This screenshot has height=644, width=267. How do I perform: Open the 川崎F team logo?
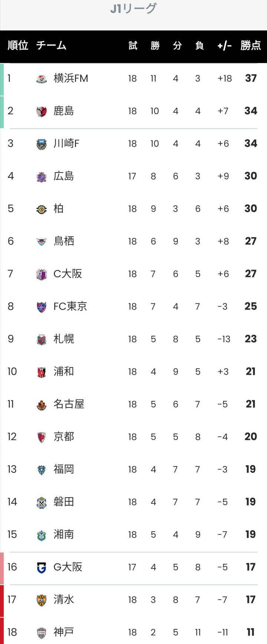[42, 144]
